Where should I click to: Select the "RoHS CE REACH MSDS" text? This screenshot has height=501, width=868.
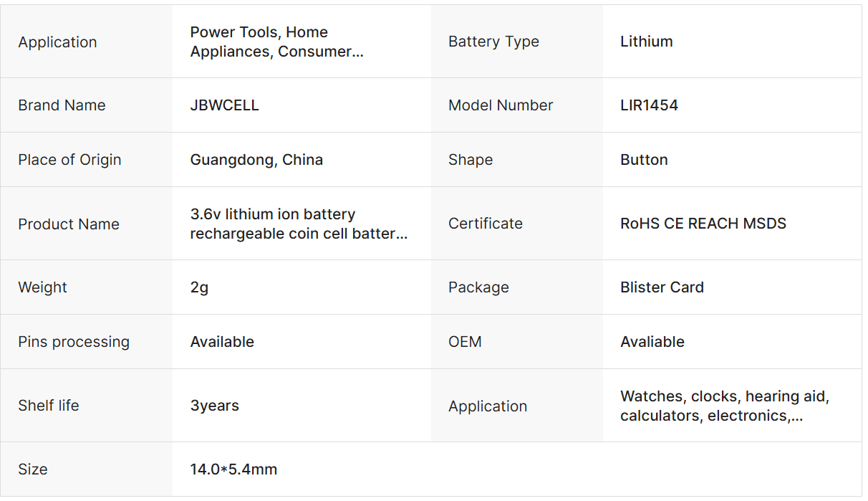(703, 224)
